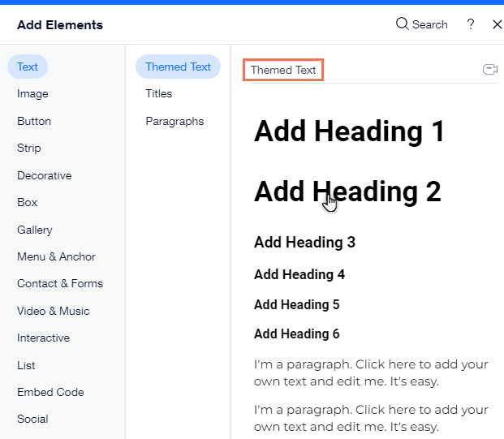Close the Add Elements panel
This screenshot has width=504, height=439.
pos(497,24)
